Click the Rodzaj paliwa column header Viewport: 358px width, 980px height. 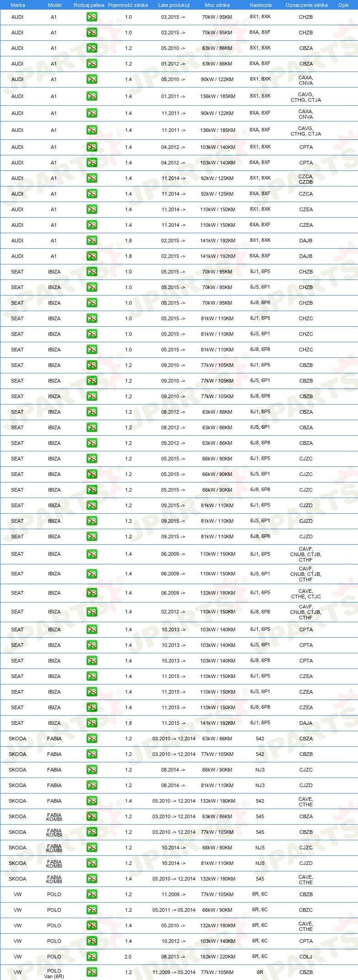(x=89, y=5)
